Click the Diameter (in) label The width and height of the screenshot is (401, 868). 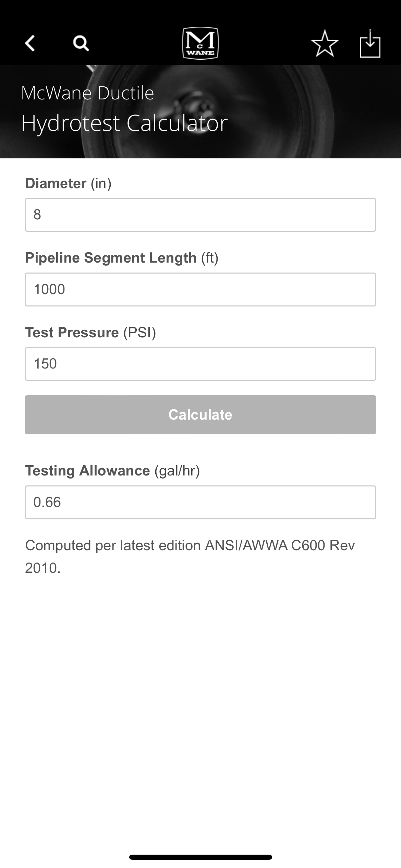click(x=68, y=183)
